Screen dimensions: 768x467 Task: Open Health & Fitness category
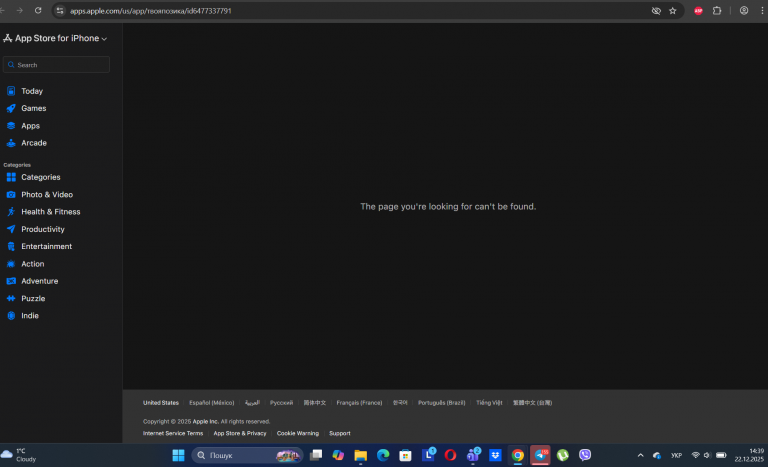tap(50, 212)
